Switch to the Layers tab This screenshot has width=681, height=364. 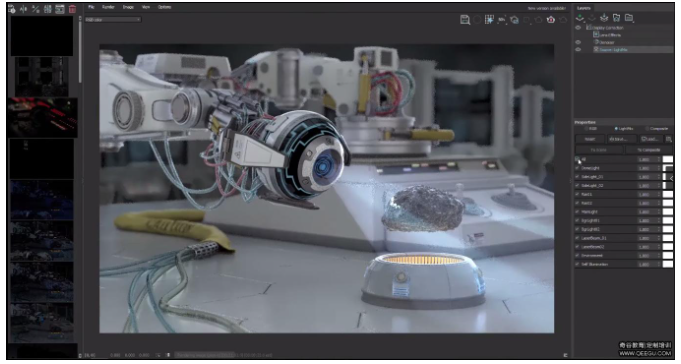coord(584,8)
